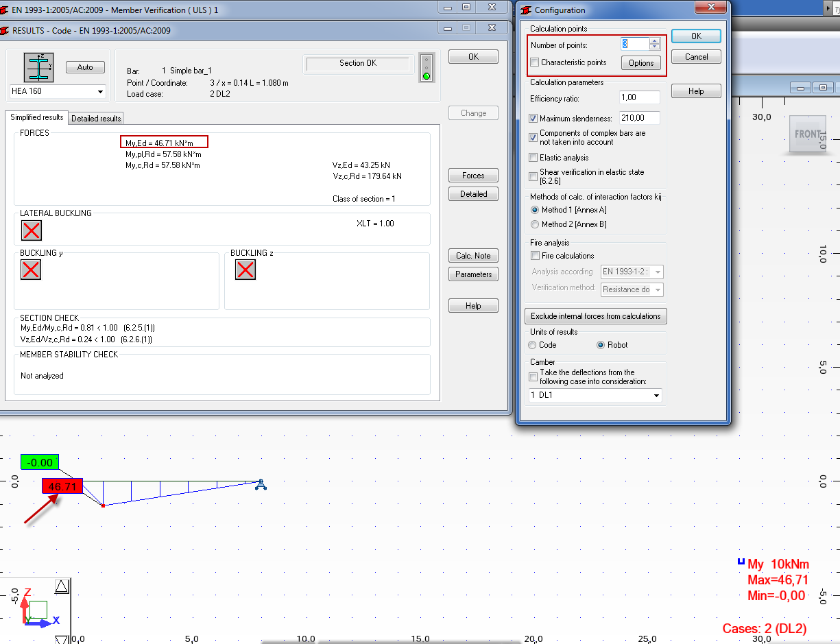The width and height of the screenshot is (840, 644).
Task: Switch to the Detailed results tab
Action: click(x=95, y=118)
